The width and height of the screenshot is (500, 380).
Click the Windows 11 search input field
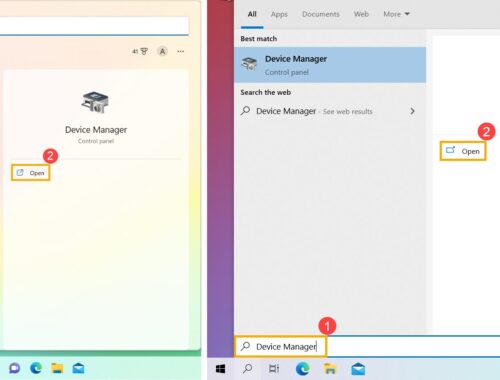(94, 26)
